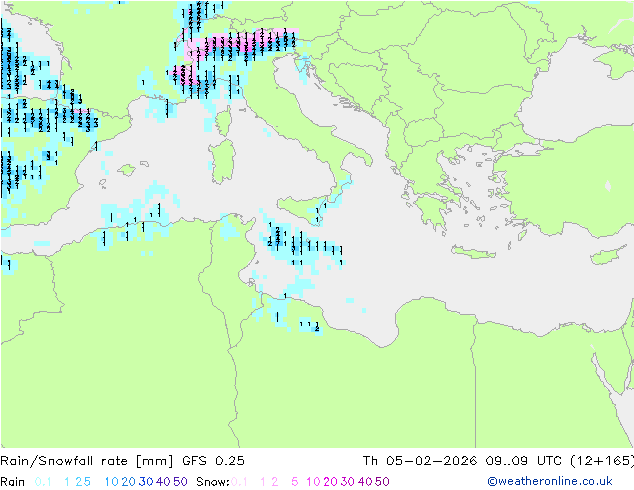
Task: Pick the snow legend value 0.1
Action: tap(239, 482)
